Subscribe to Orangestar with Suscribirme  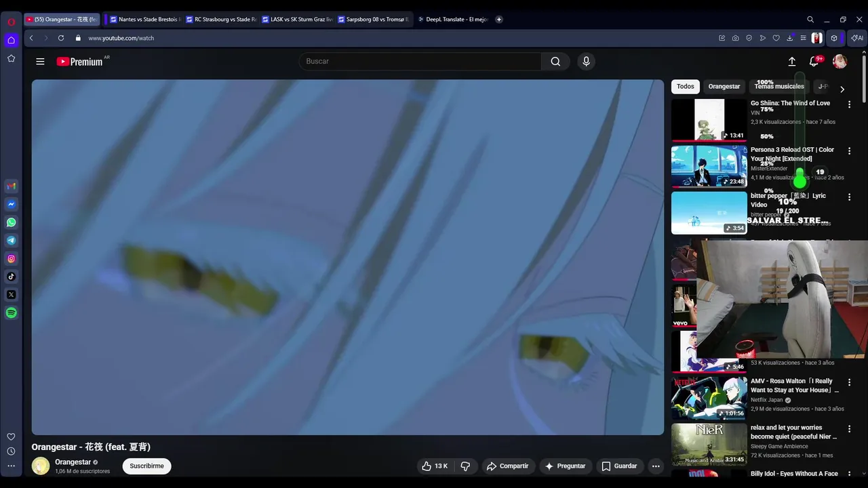click(x=146, y=466)
